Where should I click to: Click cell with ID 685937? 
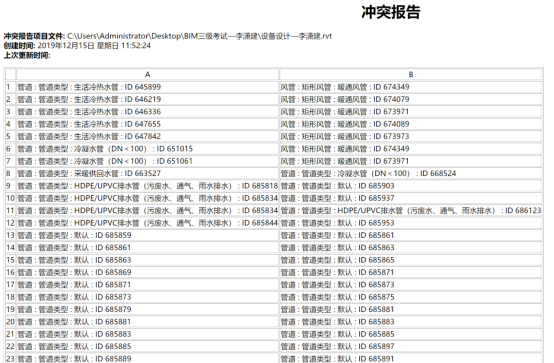411,198
